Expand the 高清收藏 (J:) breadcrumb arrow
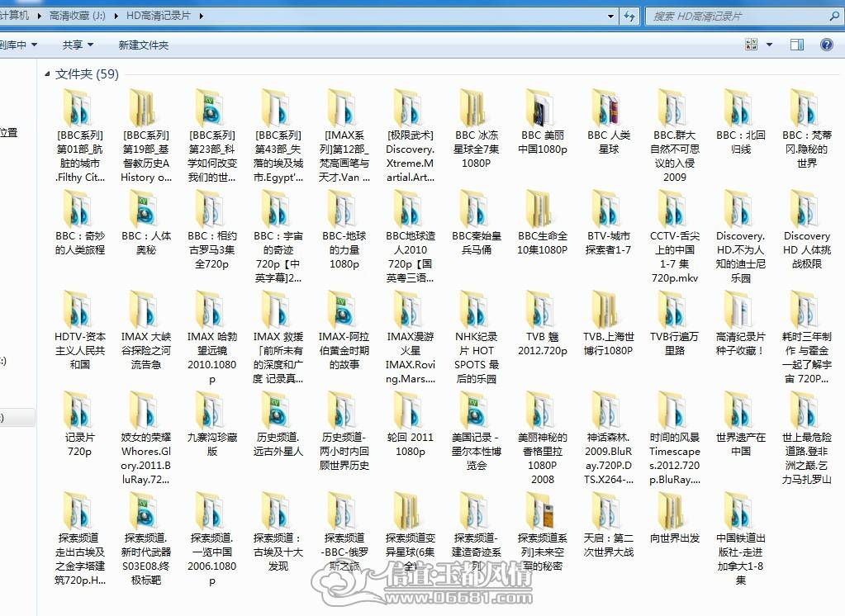Viewport: 845px width, 616px height. pos(116,17)
